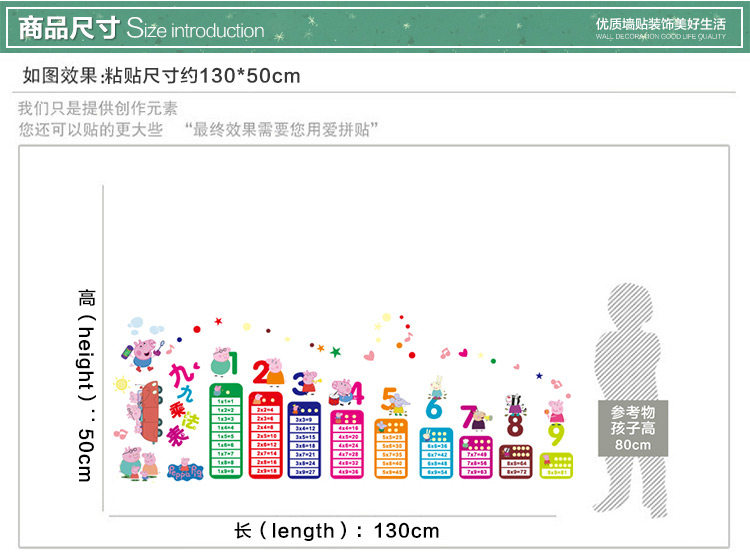Click the yellow sun sticker

pyautogui.click(x=121, y=384)
